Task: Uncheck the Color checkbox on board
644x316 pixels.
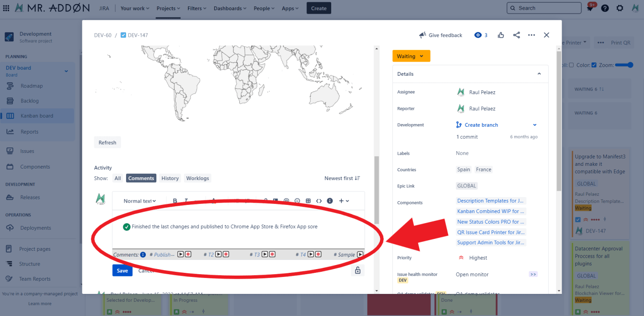Action: tap(594, 65)
